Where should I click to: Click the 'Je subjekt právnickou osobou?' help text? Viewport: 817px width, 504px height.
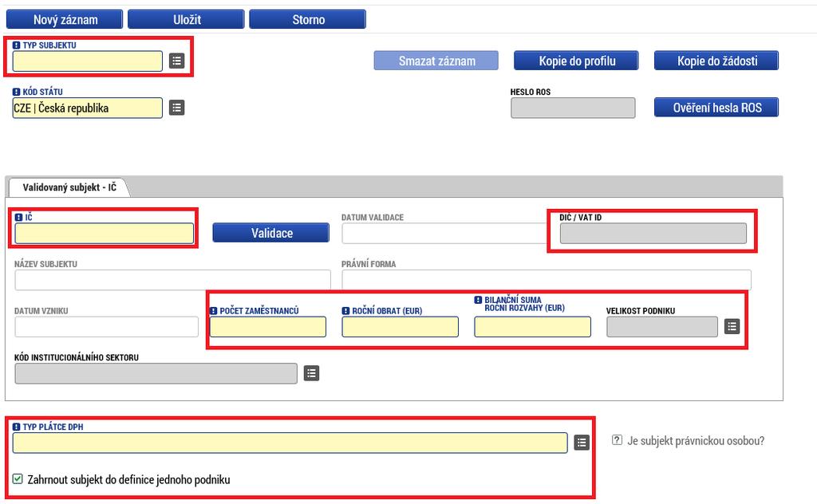pos(696,441)
